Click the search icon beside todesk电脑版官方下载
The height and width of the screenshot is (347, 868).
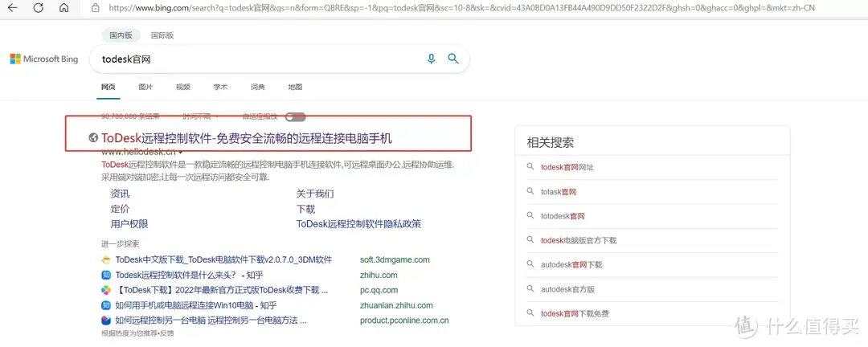coord(530,240)
